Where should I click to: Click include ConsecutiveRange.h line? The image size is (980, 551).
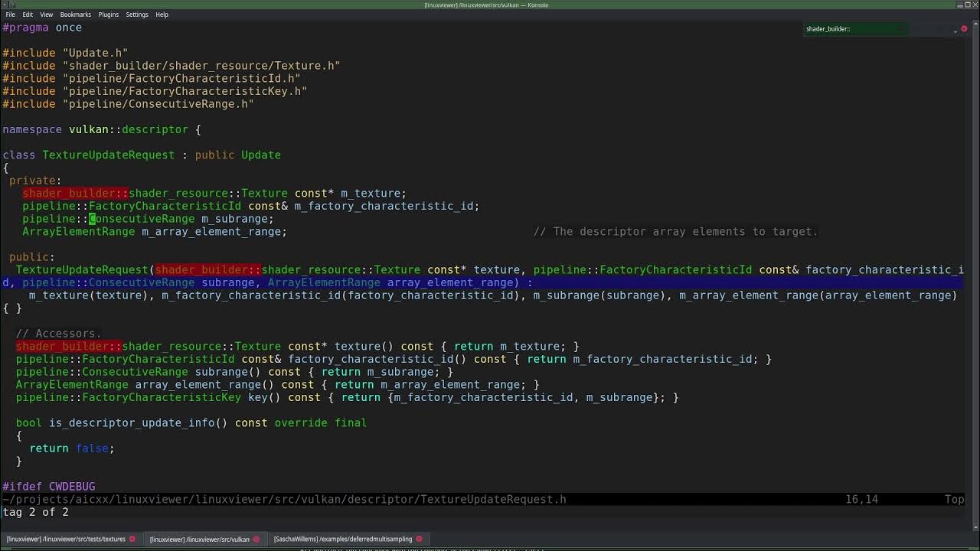(x=128, y=104)
